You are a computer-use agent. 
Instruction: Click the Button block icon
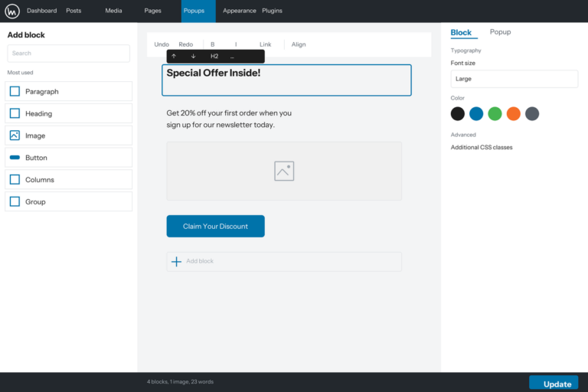[x=15, y=158]
